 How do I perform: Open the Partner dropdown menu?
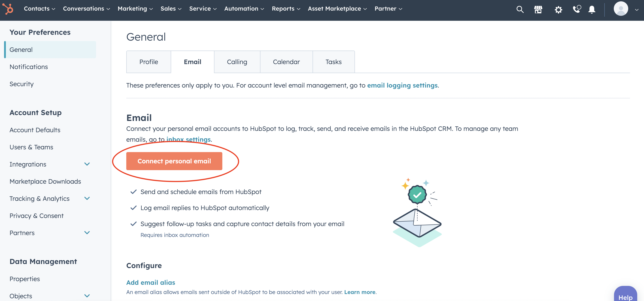(x=388, y=9)
